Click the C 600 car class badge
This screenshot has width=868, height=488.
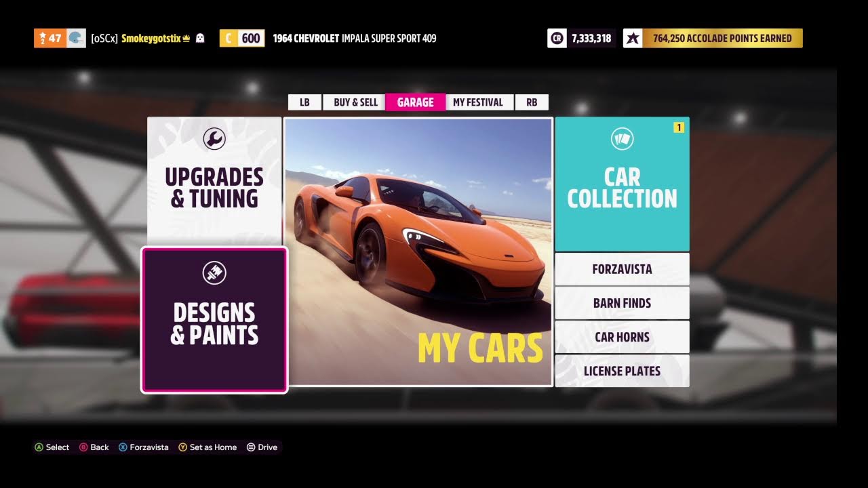point(242,39)
